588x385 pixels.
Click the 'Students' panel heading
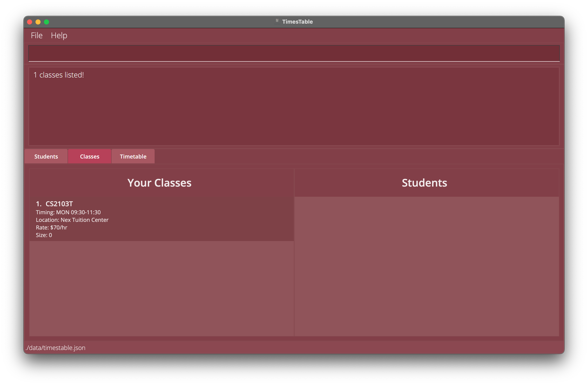424,183
